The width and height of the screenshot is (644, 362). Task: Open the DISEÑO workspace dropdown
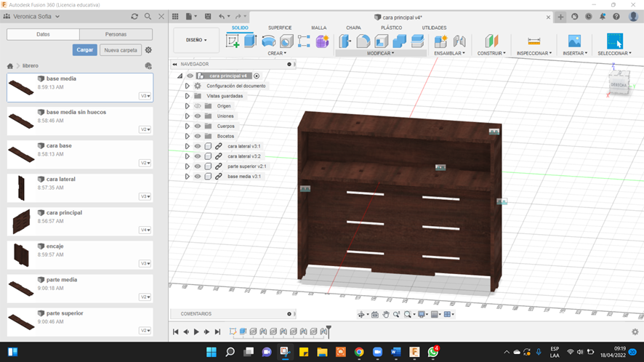196,40
